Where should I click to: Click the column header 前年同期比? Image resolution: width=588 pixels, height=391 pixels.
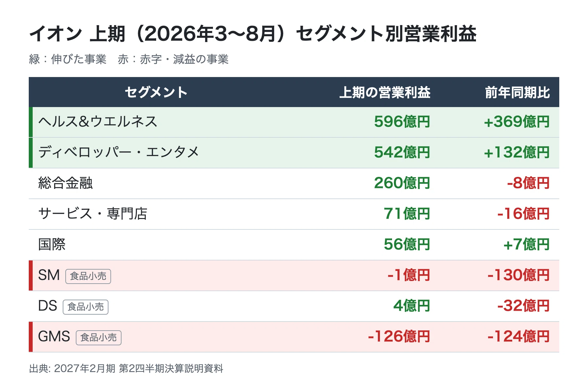[x=517, y=92]
